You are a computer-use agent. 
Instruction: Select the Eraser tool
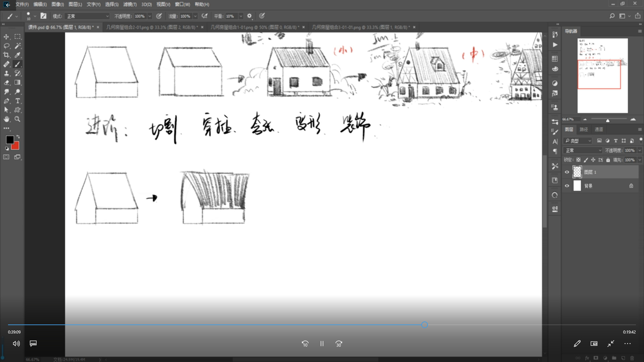(6, 82)
